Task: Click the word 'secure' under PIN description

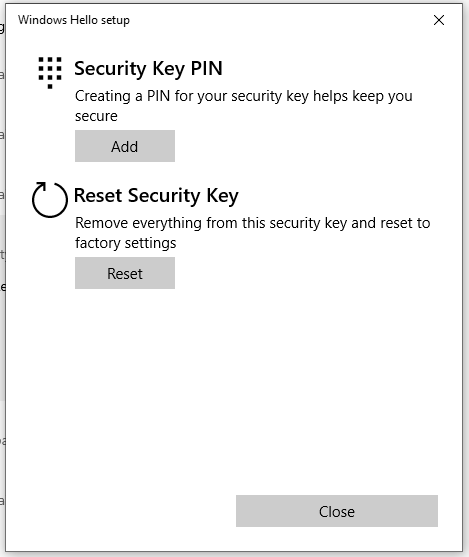Action: [x=96, y=116]
